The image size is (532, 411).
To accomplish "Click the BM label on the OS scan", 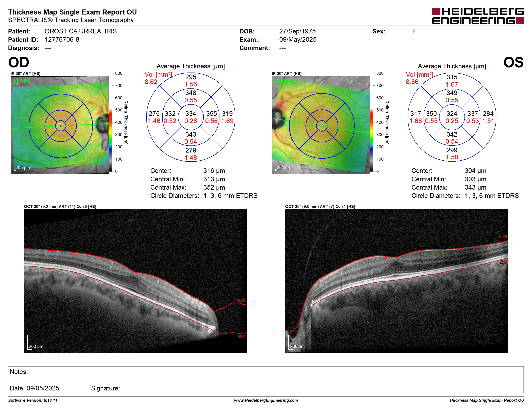I will pyautogui.click(x=504, y=262).
